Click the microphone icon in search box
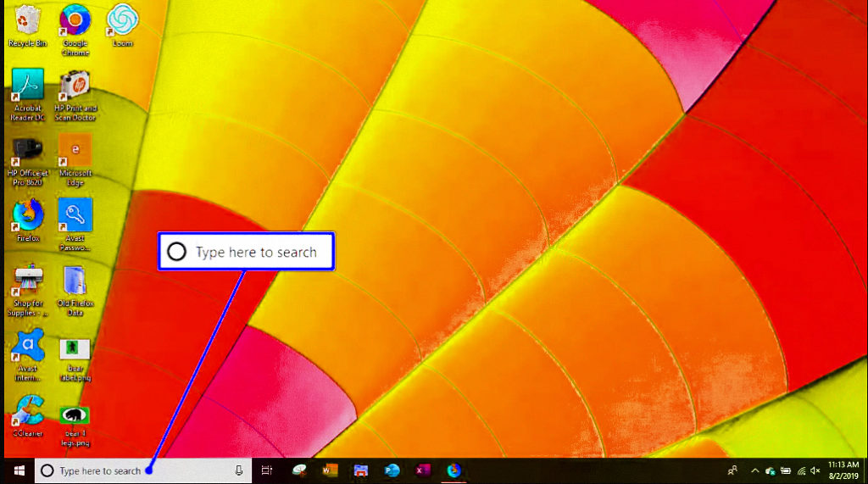Viewport: 868px width, 484px height. [x=238, y=470]
